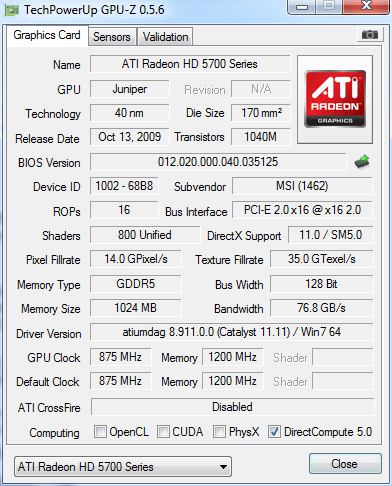Viewport: 392px width, 486px height.
Task: Open the graphics card selection dropdown
Action: (x=123, y=467)
